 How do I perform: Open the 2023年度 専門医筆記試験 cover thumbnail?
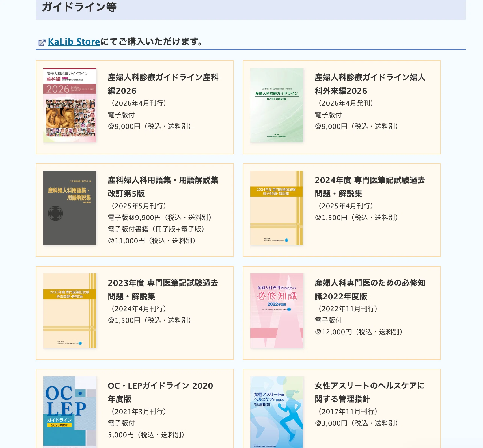click(x=70, y=311)
